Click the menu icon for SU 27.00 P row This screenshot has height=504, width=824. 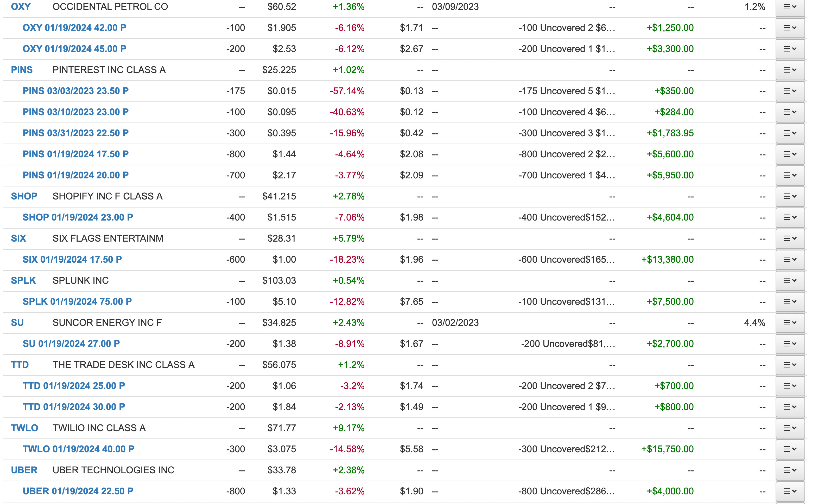790,344
